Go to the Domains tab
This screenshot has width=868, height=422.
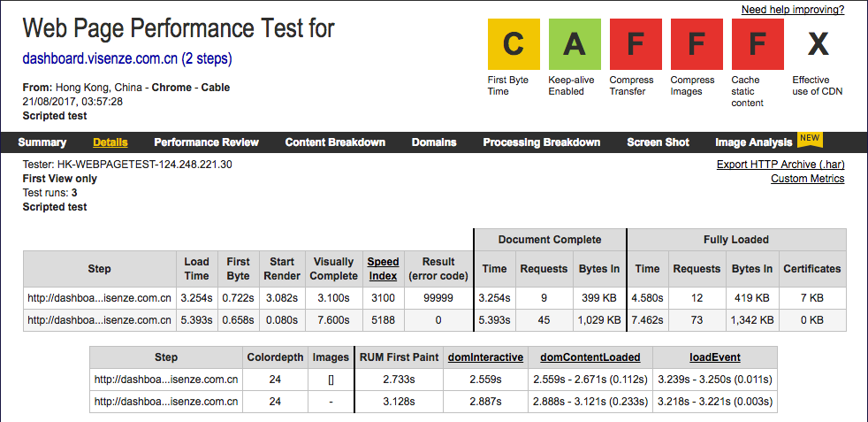click(x=434, y=142)
